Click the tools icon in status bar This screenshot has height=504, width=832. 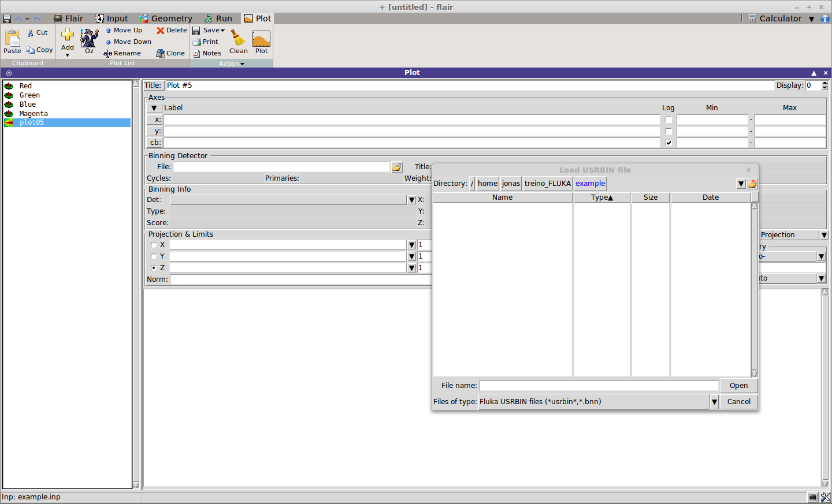tap(825, 497)
